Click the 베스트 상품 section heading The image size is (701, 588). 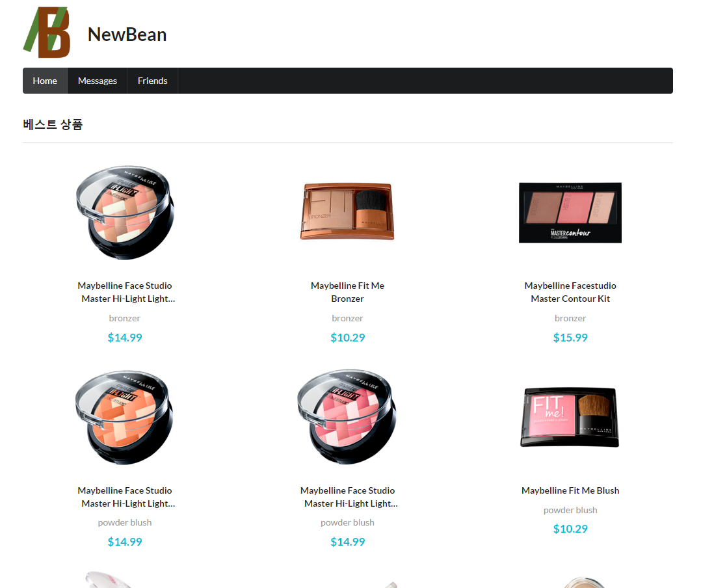[53, 124]
